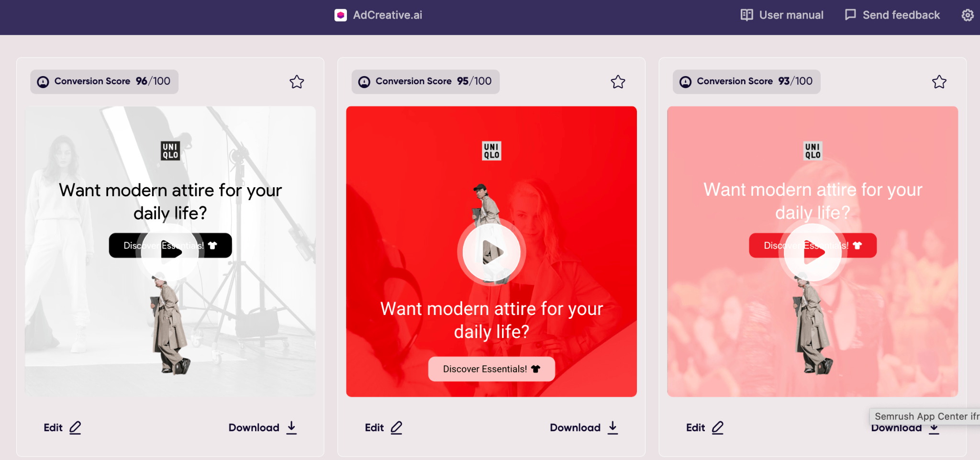Screen dimensions: 980x460
Task: Play the white-background Uniqlo video ad
Action: [170, 252]
